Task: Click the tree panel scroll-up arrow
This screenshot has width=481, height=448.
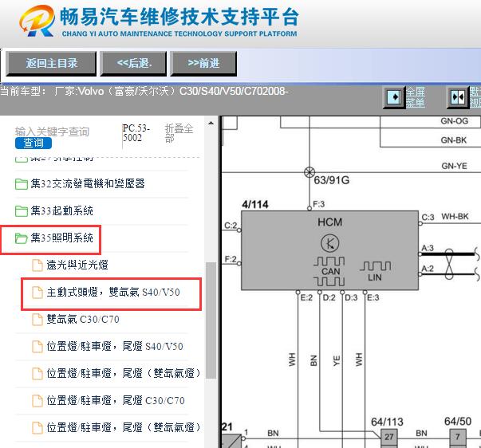Action: click(x=211, y=124)
